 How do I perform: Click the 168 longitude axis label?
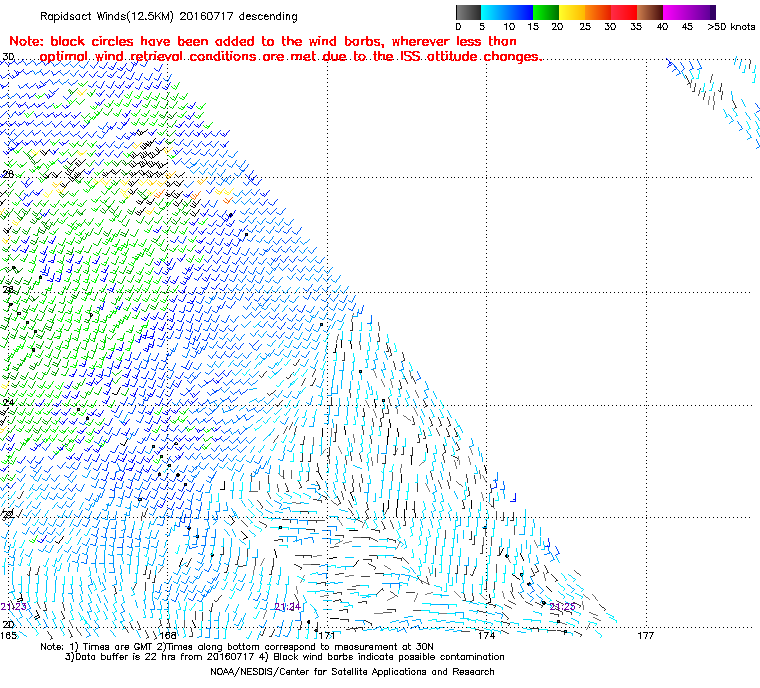(x=168, y=635)
